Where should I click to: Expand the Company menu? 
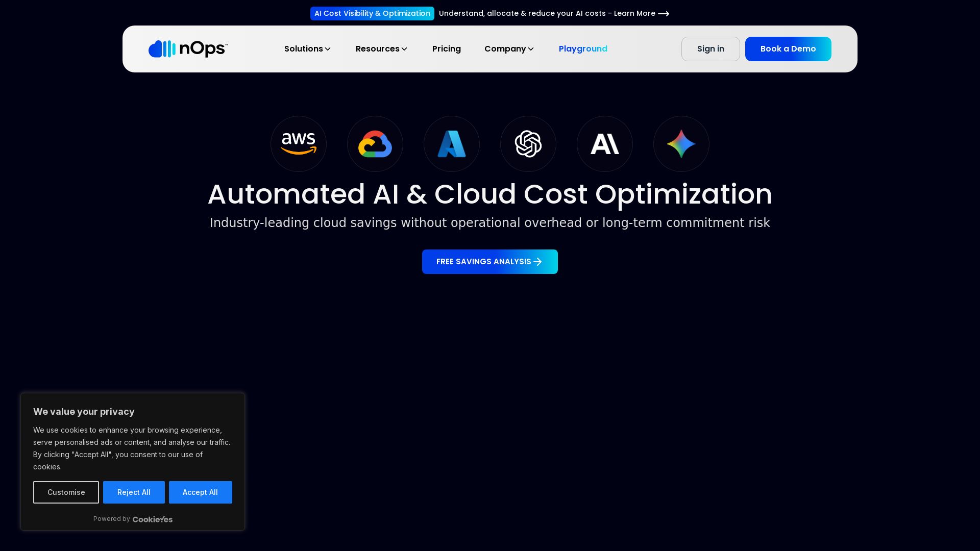coord(509,49)
